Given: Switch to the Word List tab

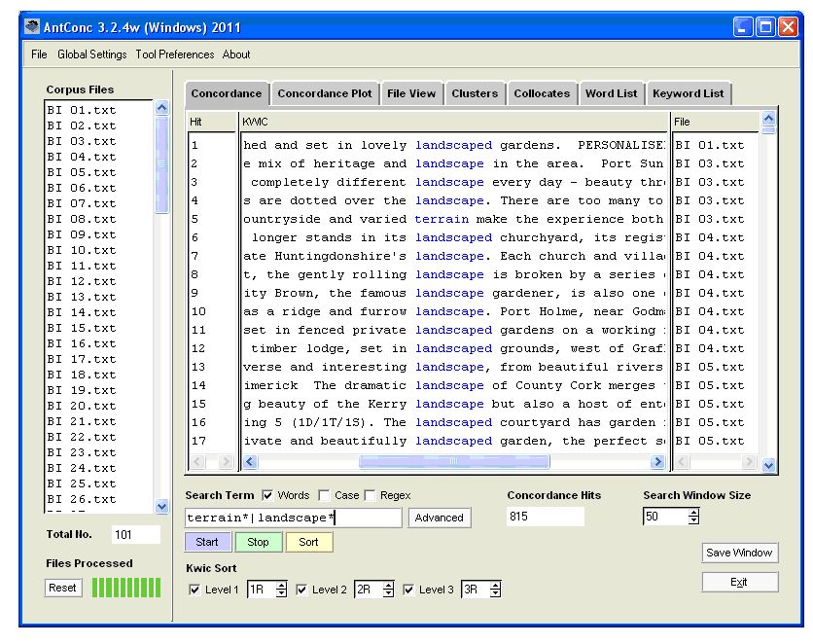Looking at the screenshot, I should point(612,93).
